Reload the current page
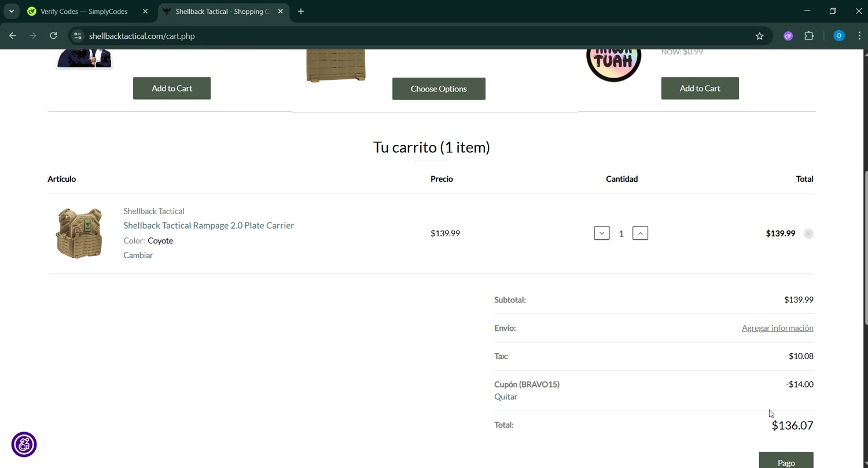Viewport: 868px width, 468px height. (53, 36)
